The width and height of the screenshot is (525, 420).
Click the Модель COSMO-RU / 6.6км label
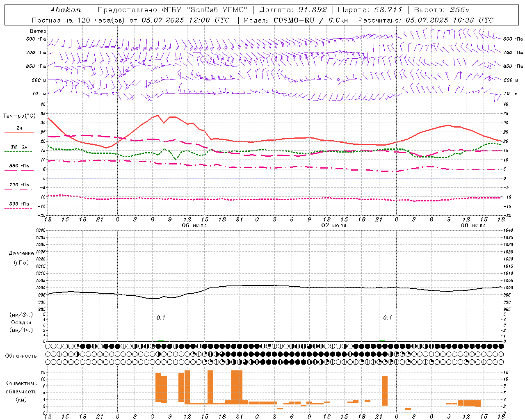pyautogui.click(x=295, y=20)
